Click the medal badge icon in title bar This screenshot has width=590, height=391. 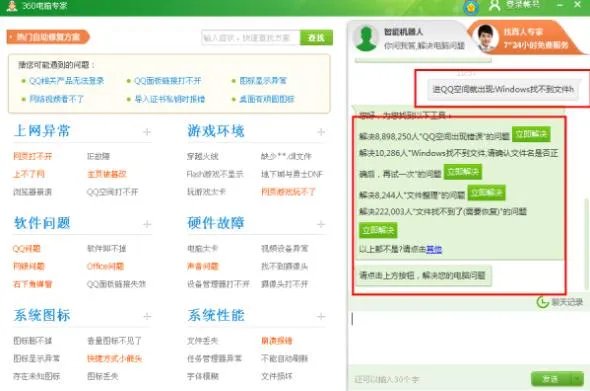click(x=471, y=7)
